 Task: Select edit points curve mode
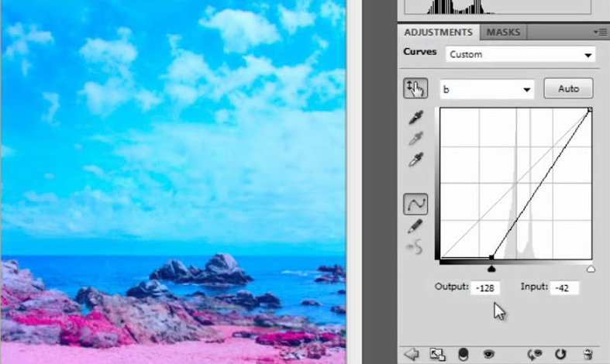coord(415,204)
